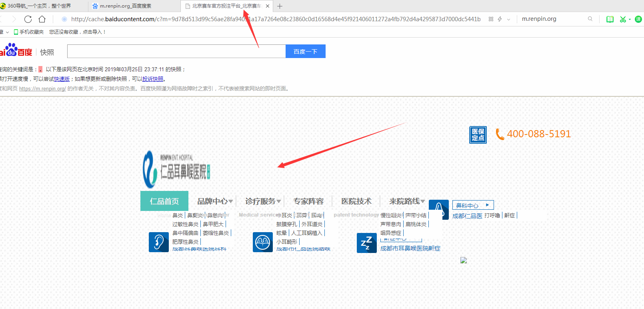Click the blue ZZ snoring icon
Image resolution: width=644 pixels, height=309 pixels.
[x=367, y=243]
